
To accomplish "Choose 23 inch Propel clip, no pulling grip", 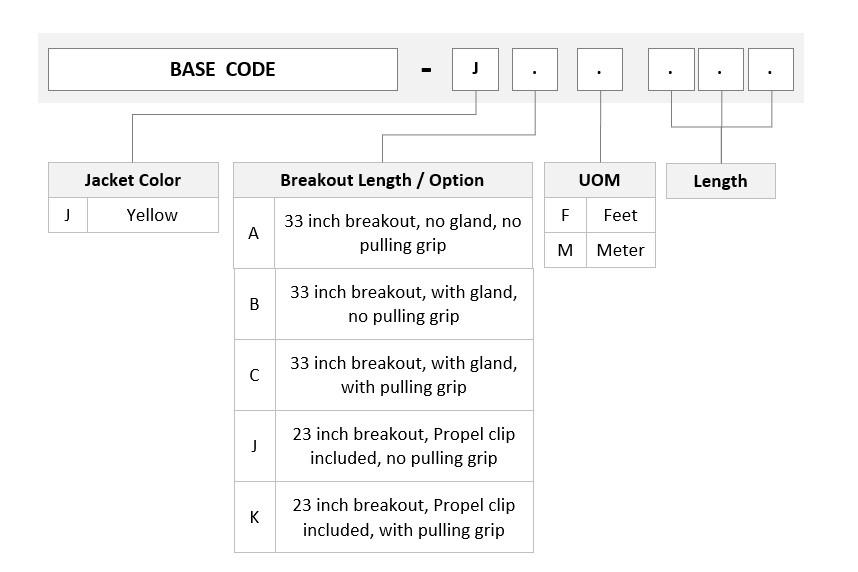I will (404, 446).
